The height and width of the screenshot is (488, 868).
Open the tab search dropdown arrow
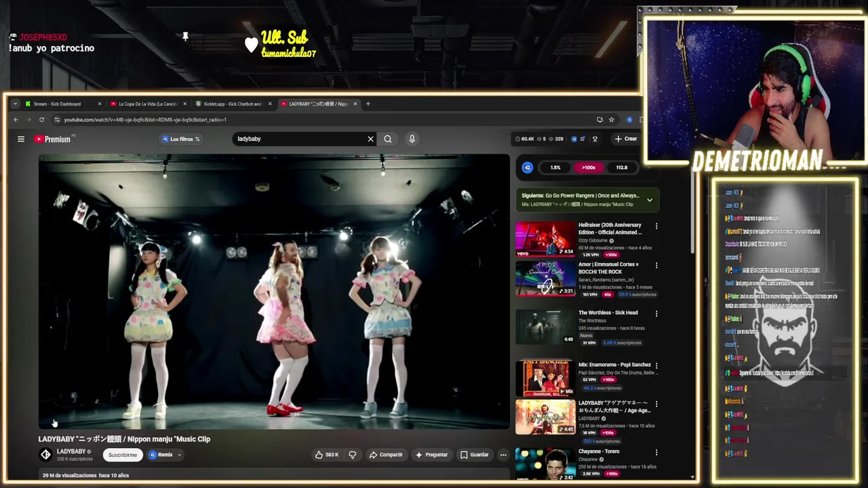coord(15,104)
